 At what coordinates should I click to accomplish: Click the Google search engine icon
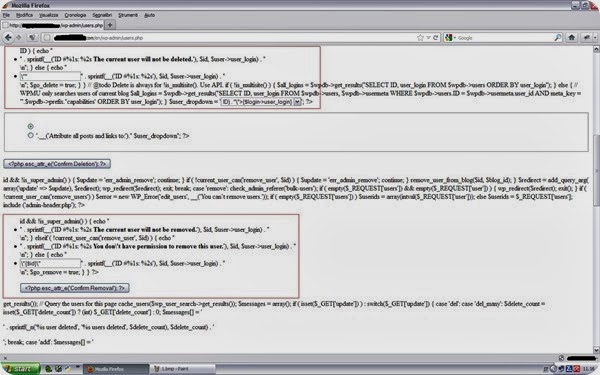(449, 38)
